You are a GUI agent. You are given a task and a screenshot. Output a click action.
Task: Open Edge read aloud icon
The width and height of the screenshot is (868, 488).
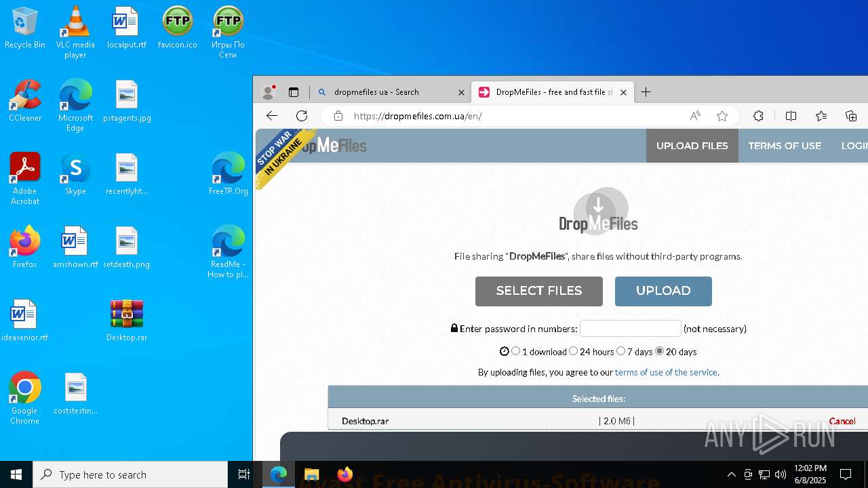695,116
